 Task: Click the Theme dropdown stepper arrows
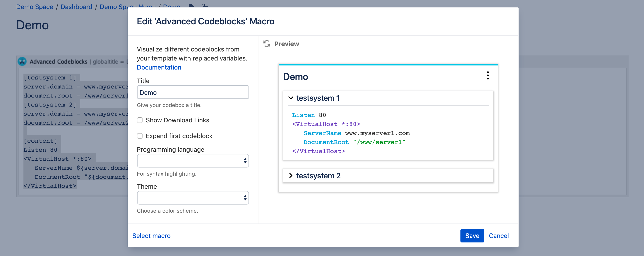(x=246, y=198)
